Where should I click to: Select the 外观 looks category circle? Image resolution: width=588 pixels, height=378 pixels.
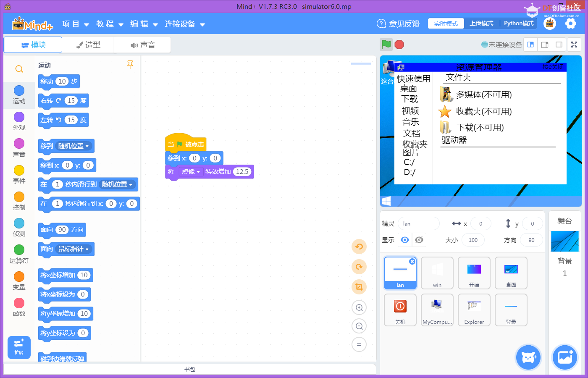point(19,117)
